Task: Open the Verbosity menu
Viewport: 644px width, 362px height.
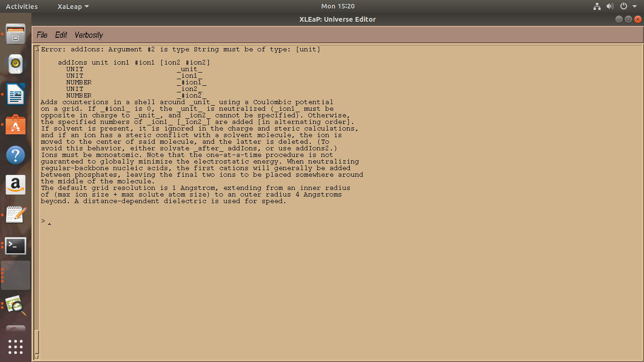Action: point(89,35)
